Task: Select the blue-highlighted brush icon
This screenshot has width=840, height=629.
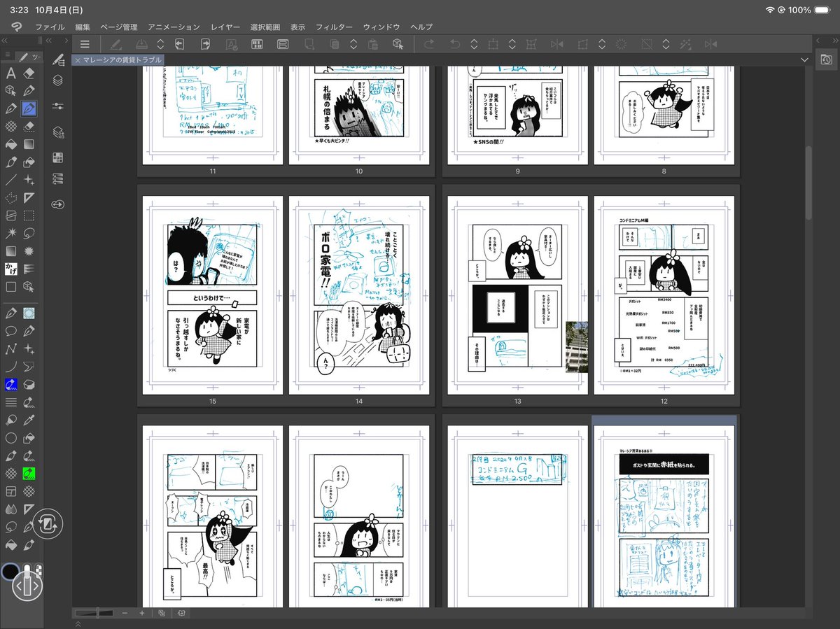Action: point(11,383)
